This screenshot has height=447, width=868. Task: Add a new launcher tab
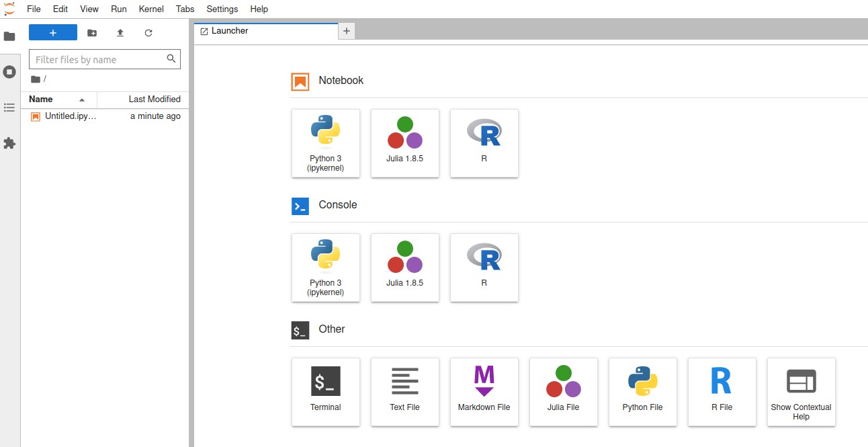[x=347, y=31]
